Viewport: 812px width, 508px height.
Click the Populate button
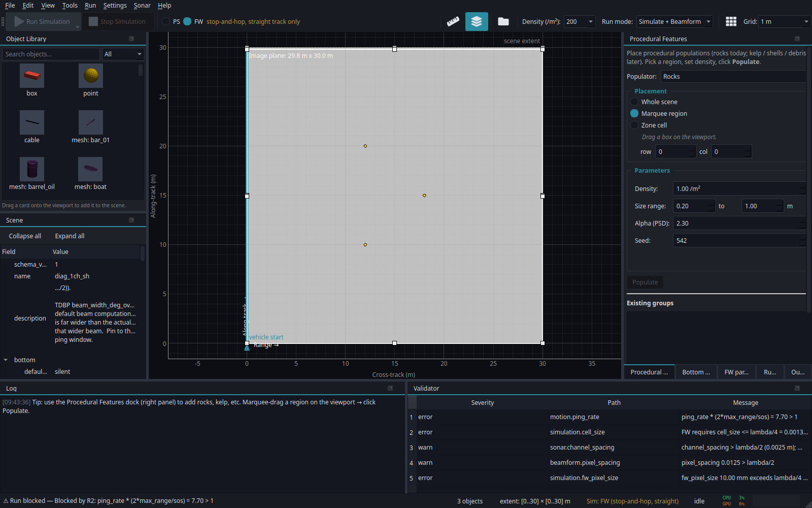click(x=645, y=282)
